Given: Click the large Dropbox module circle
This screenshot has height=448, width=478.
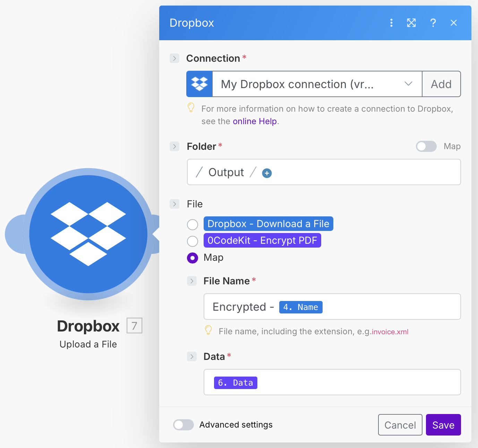Looking at the screenshot, I should coord(88,234).
